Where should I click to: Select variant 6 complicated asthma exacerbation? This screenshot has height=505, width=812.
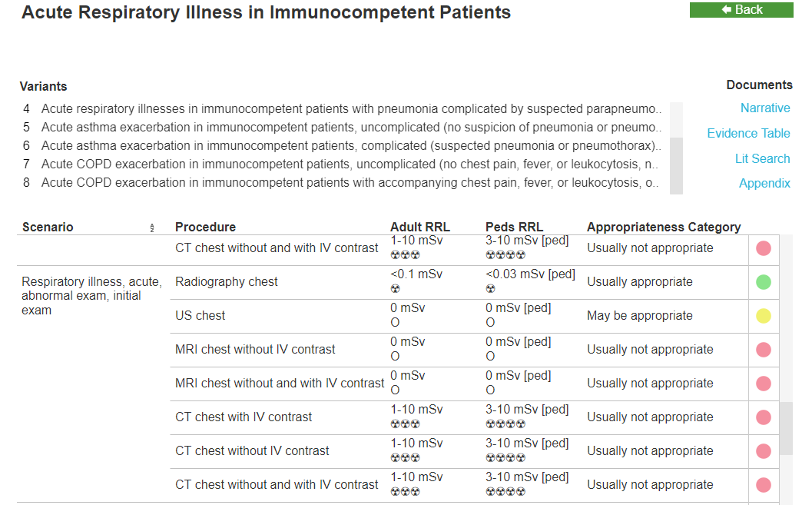(x=343, y=145)
